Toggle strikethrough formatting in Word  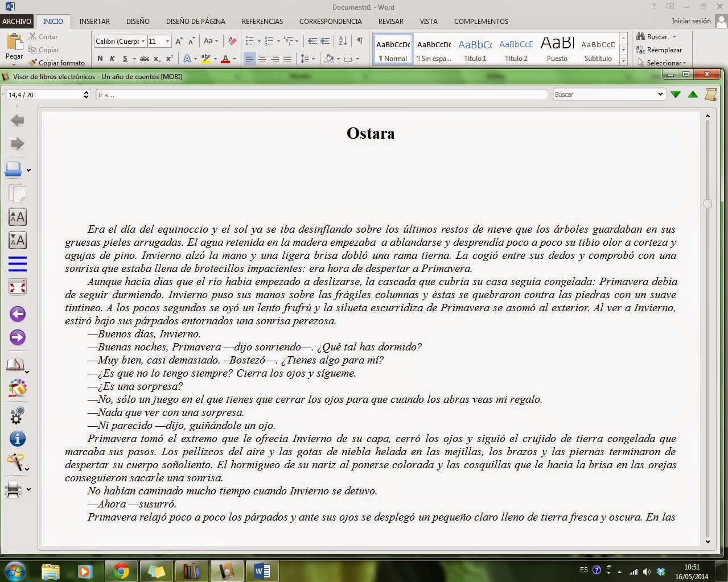click(145, 59)
